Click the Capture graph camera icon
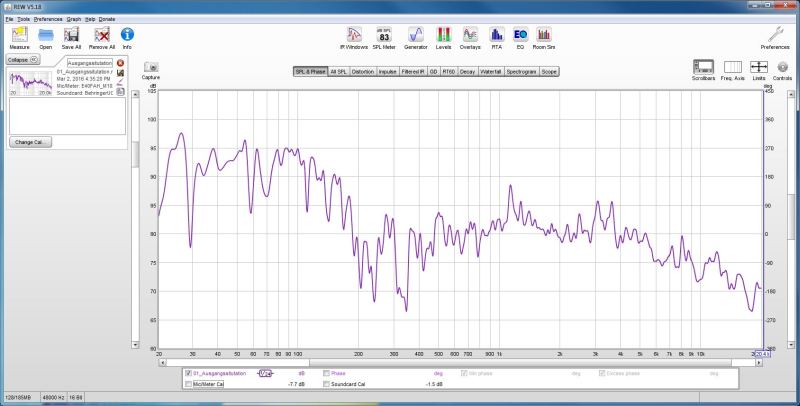 point(151,68)
